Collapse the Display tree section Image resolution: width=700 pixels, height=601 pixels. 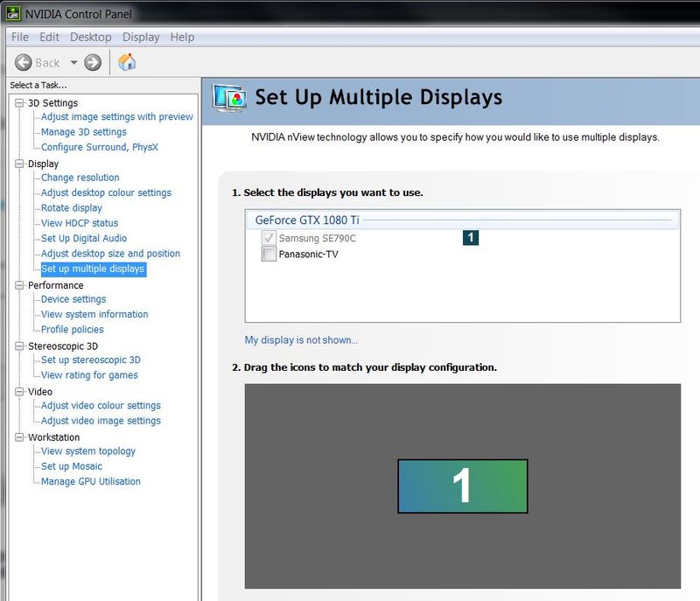20,164
